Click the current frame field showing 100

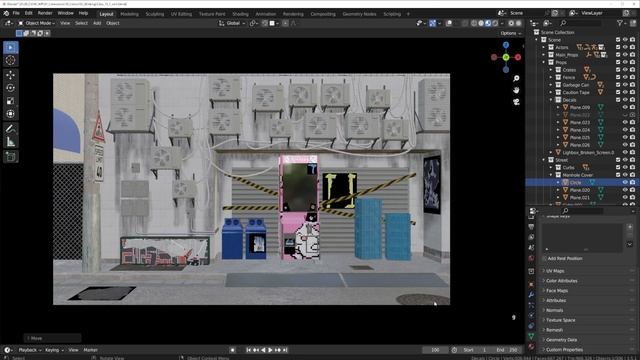tap(435, 350)
